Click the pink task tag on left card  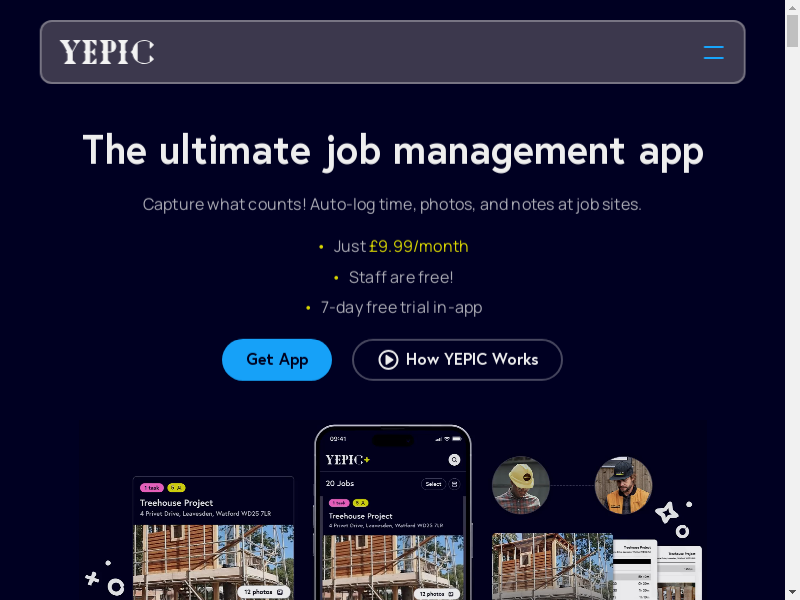pos(151,487)
